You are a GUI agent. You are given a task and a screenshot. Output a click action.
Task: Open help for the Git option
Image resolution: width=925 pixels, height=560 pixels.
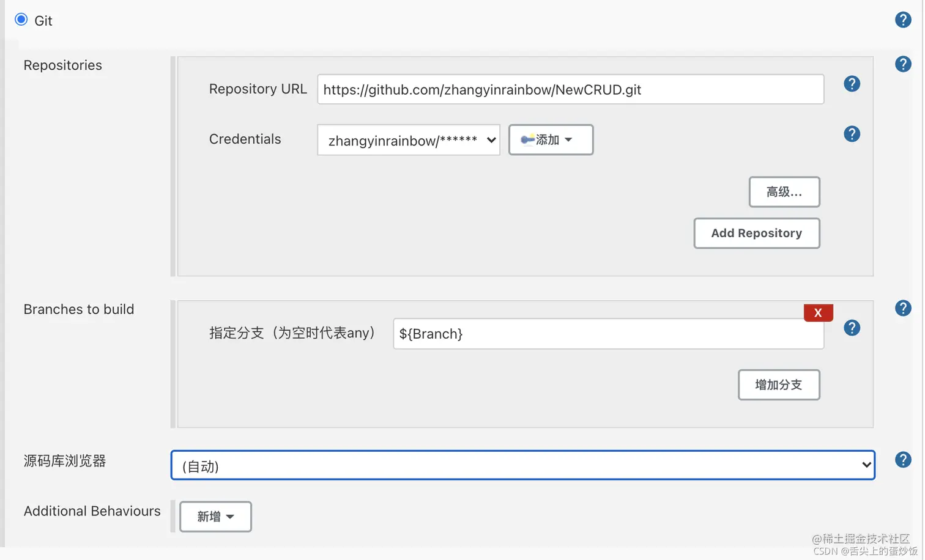coord(903,20)
